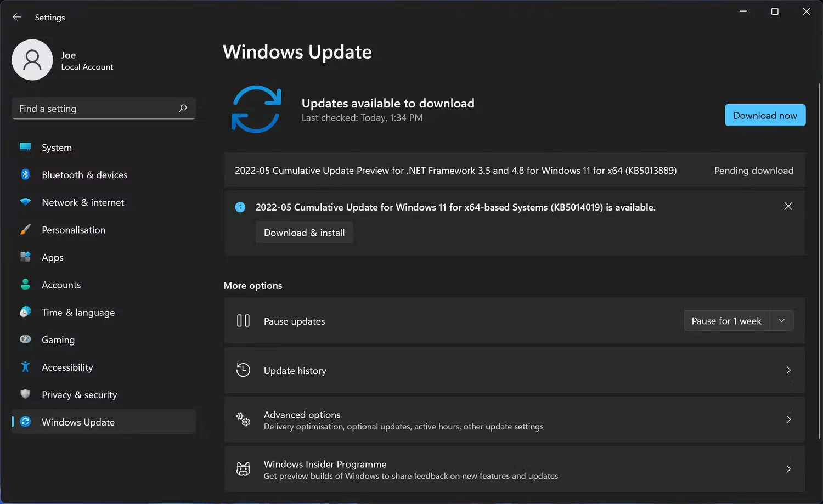Click the back arrow in Settings header
The image size is (823, 504).
(x=17, y=17)
